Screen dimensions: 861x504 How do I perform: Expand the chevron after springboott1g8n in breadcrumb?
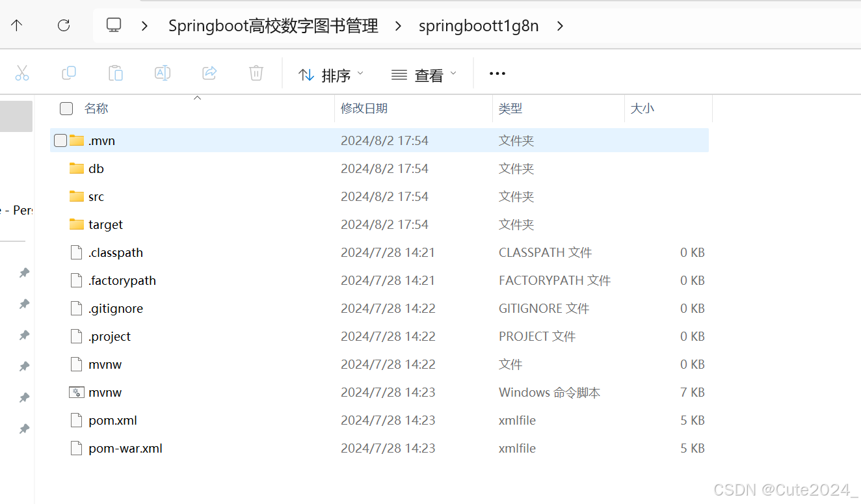(560, 26)
